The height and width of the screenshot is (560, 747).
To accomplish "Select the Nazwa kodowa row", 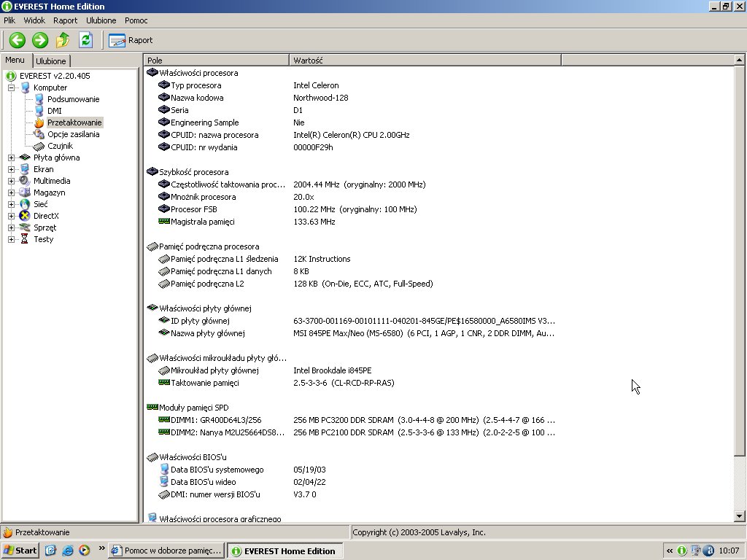I will click(x=352, y=98).
